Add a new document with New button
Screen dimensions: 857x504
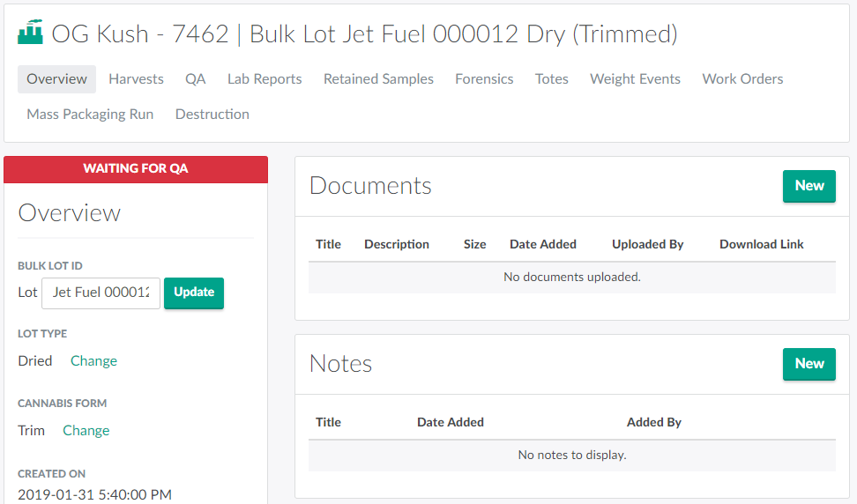point(809,186)
